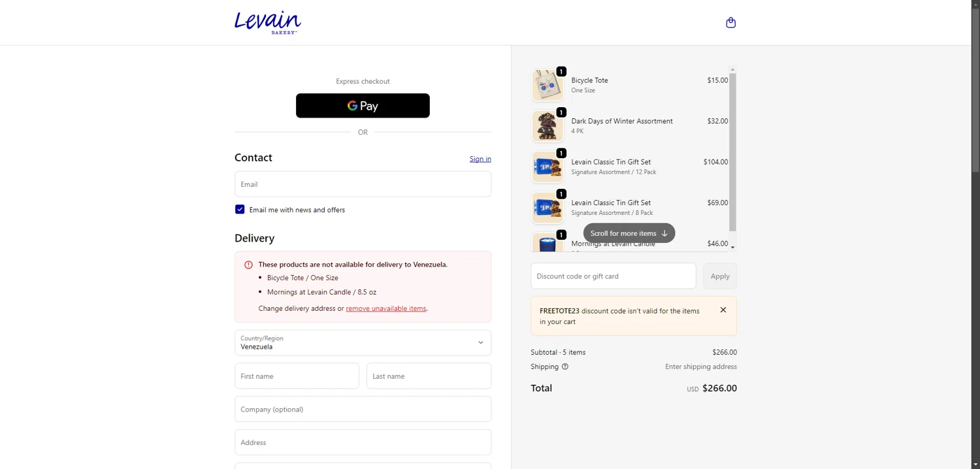Focus the discount code or gift card field
The width and height of the screenshot is (980, 469).
click(x=613, y=276)
